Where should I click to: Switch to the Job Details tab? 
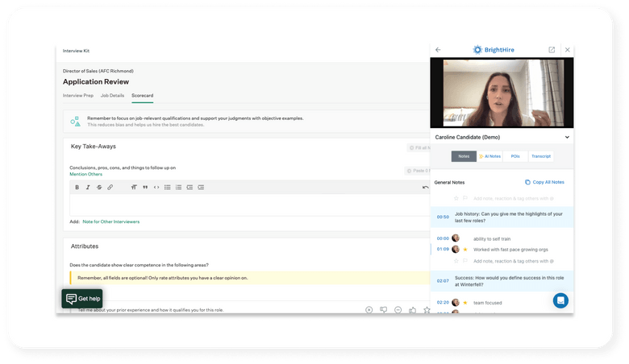112,96
